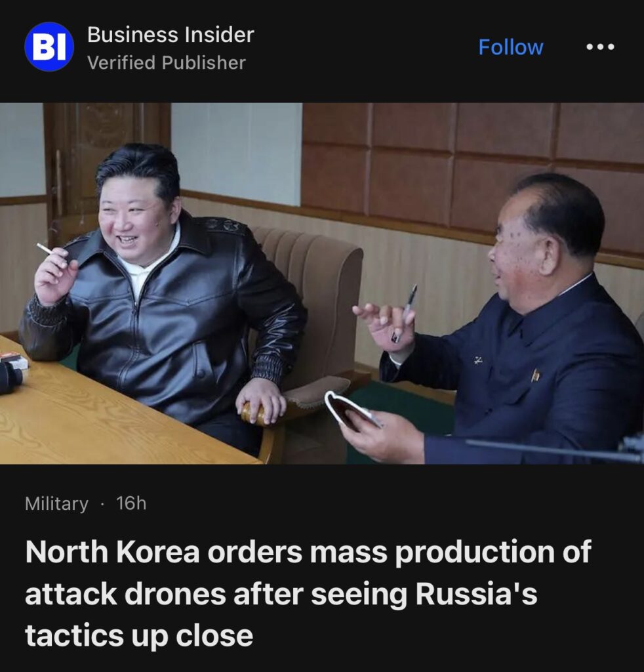Tap the binoculars on the table edge
The width and height of the screenshot is (644, 672).
click(10, 377)
